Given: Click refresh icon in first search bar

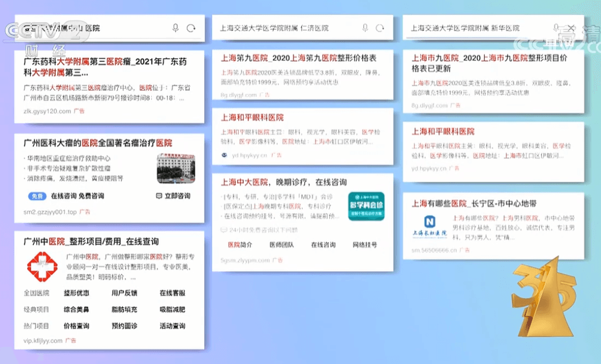Looking at the screenshot, I should tap(191, 28).
